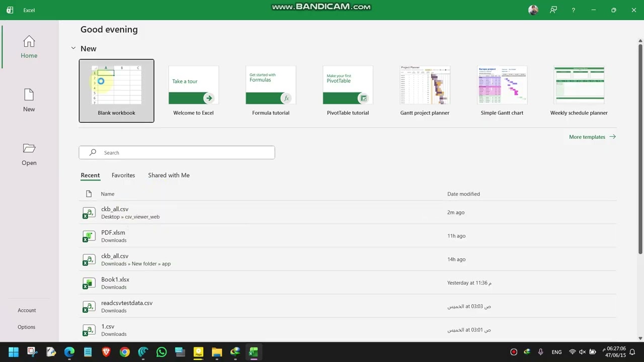Open Google Chrome from taskbar
Screen dimensions: 644x362
coord(125,352)
